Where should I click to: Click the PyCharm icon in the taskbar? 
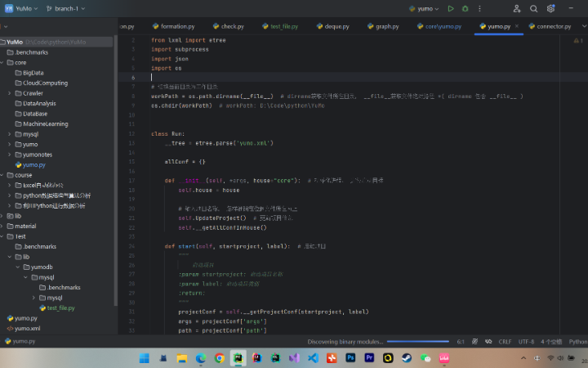pos(238,358)
